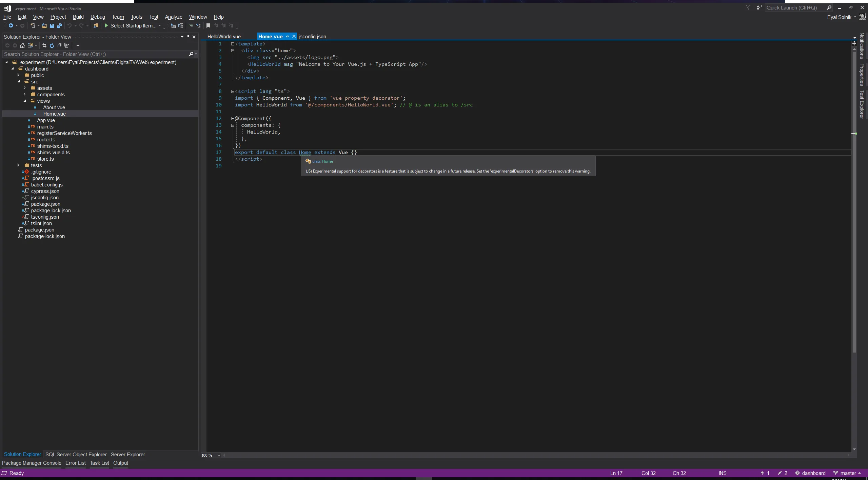This screenshot has width=868, height=480.
Task: Click the Search Solution Explorer field
Action: 95,54
